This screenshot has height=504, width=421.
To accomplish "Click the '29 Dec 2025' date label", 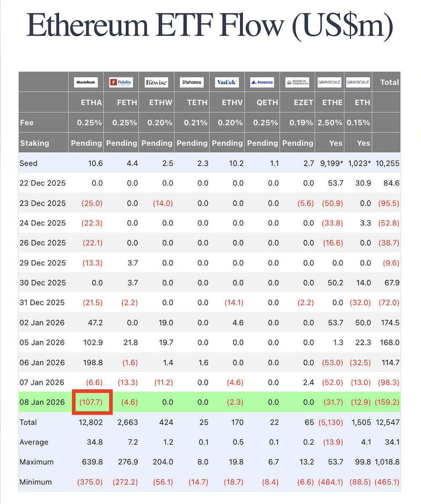I will (42, 263).
